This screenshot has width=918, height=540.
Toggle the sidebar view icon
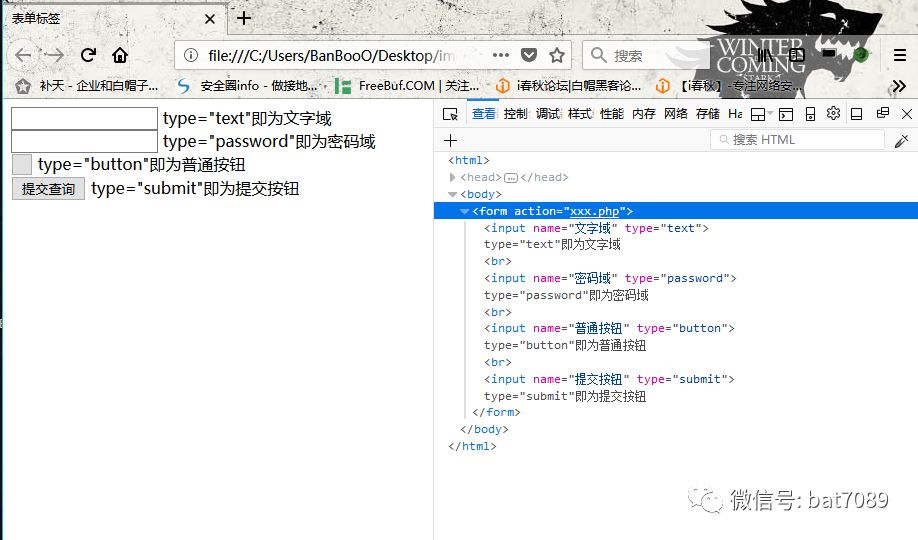click(x=797, y=55)
